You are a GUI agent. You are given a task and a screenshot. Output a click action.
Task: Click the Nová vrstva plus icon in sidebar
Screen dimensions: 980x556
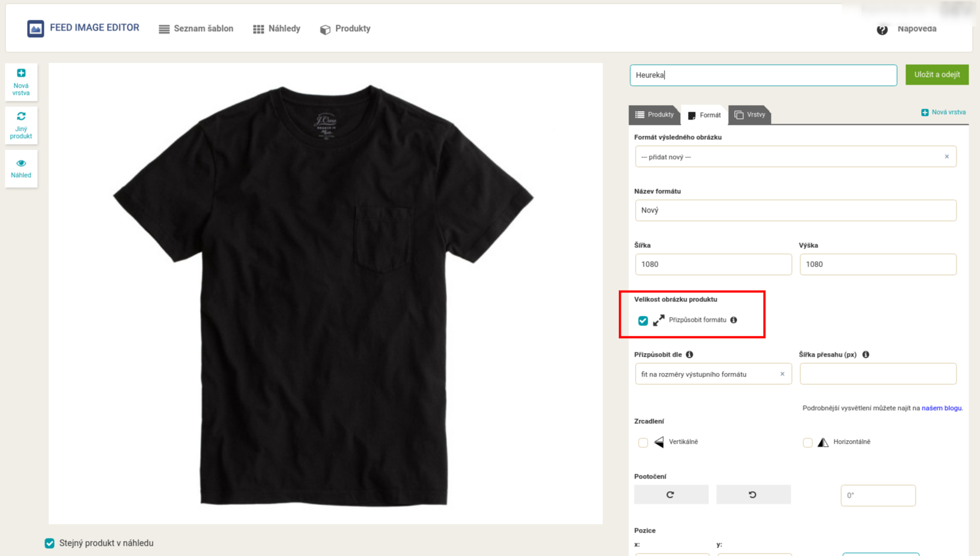point(21,73)
